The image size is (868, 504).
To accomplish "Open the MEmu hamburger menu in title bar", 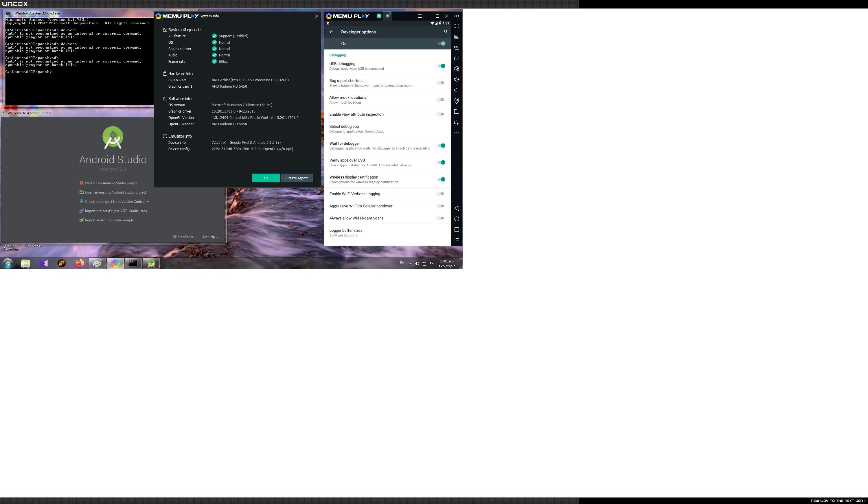I will (x=420, y=16).
